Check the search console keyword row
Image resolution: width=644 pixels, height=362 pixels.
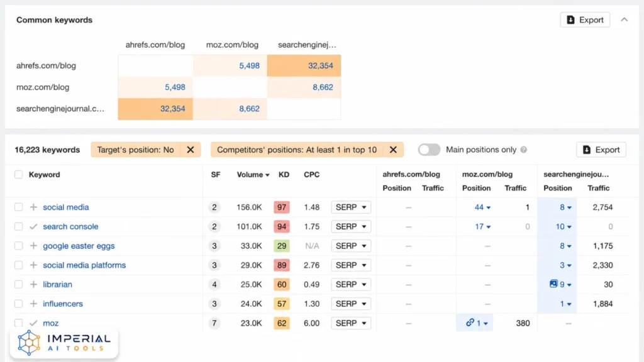18,226
